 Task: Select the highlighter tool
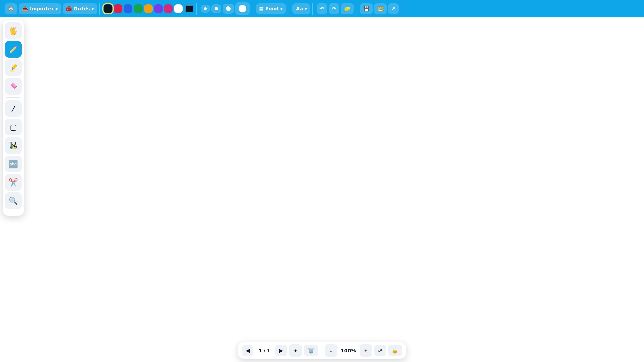click(13, 68)
